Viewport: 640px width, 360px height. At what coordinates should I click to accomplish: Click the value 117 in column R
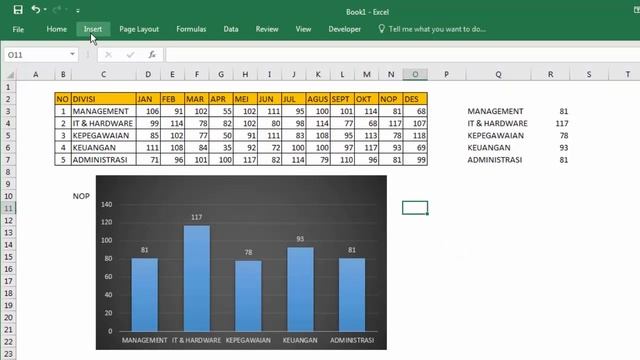[x=562, y=123]
